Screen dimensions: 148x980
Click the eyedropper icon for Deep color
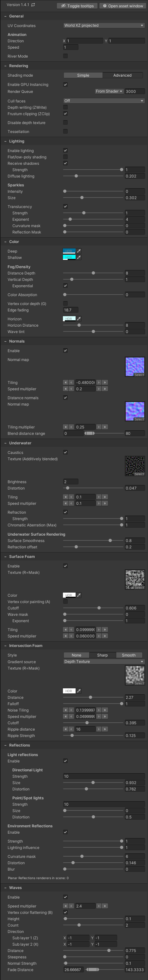(x=79, y=251)
